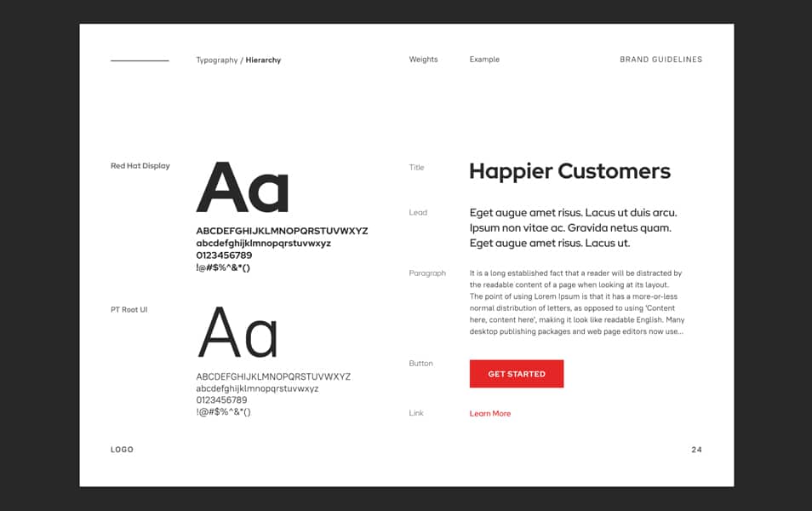Click the Typography breadcrumb item

tap(215, 60)
